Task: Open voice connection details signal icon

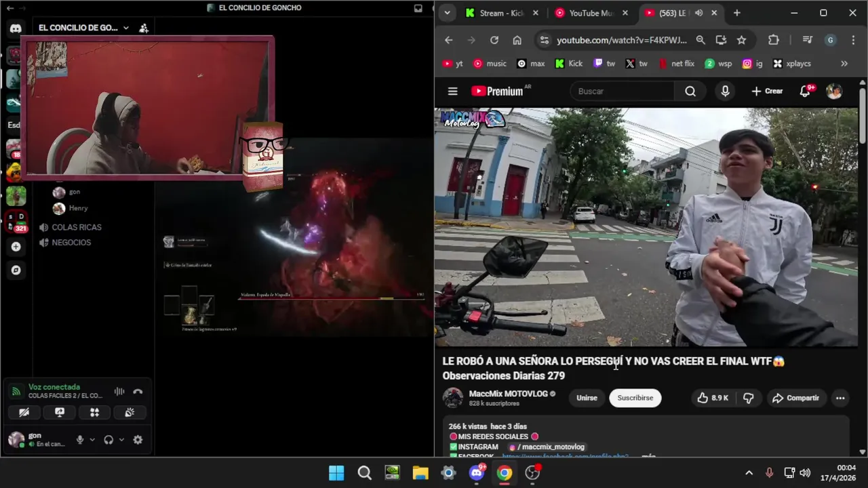Action: tap(16, 391)
